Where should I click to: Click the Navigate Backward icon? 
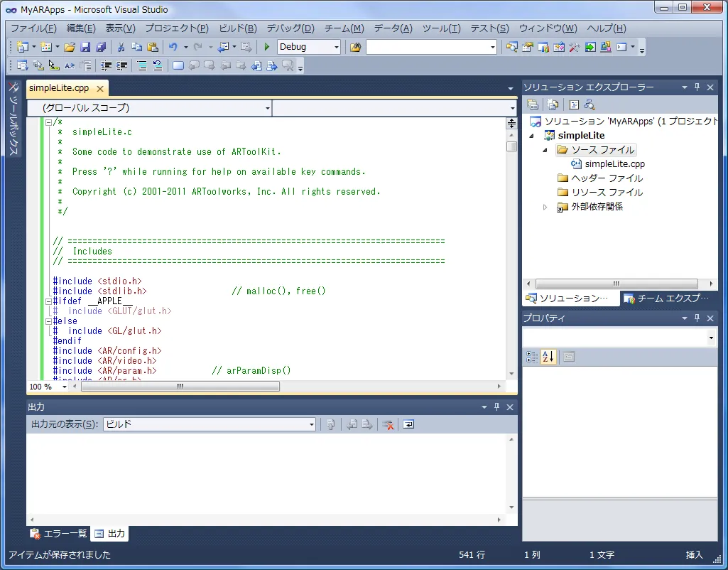[x=224, y=47]
